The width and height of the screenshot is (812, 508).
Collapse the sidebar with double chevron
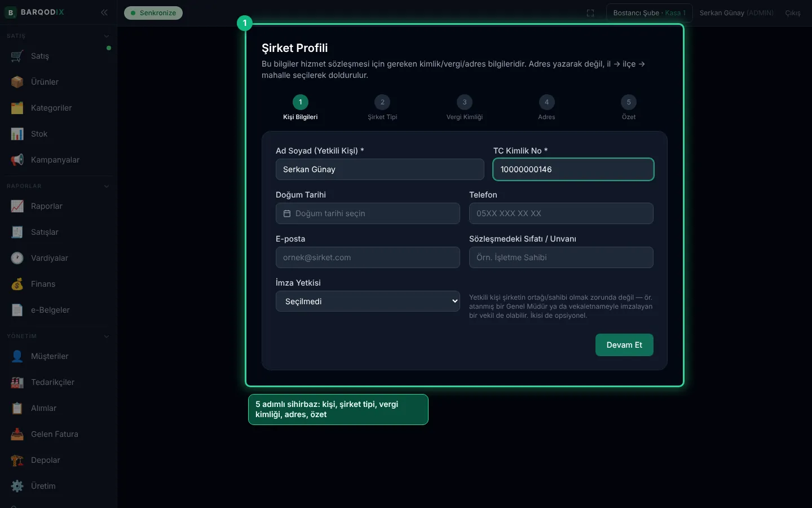click(x=104, y=12)
